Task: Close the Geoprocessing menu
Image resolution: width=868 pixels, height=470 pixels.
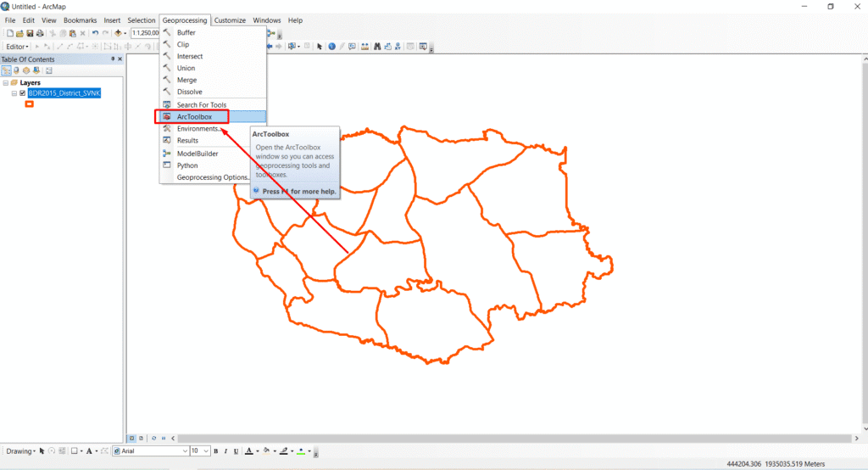Action: pyautogui.click(x=184, y=20)
